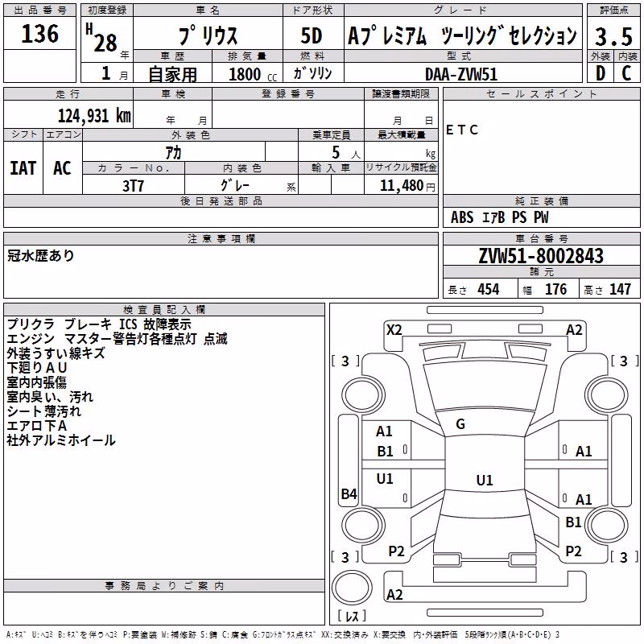
Task: Click the air conditioner value AC
Action: click(x=62, y=168)
